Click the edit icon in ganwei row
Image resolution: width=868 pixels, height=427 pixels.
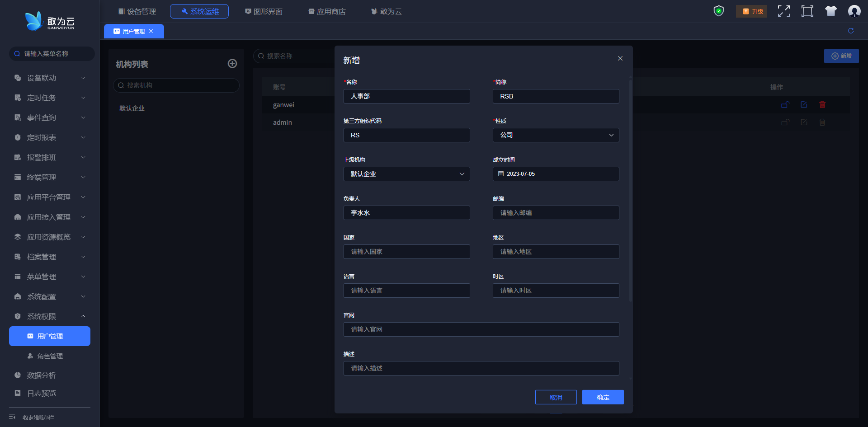804,105
